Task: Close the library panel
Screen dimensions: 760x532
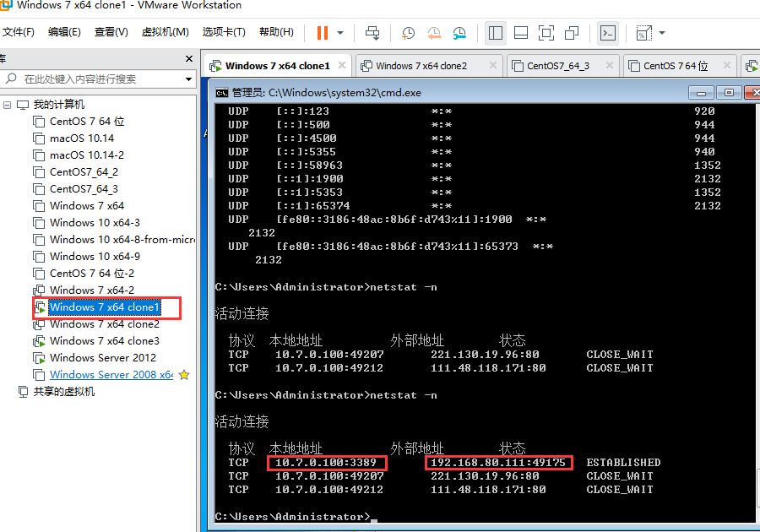Action: pos(189,58)
